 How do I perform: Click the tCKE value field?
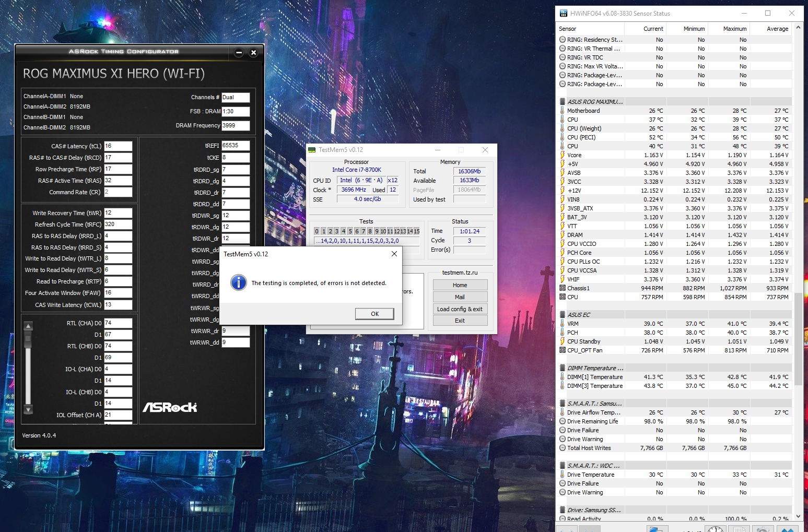point(236,158)
